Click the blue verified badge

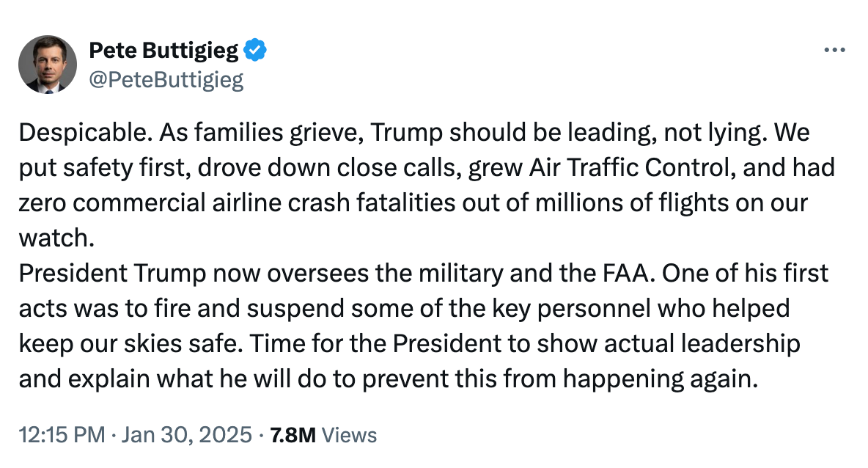click(x=256, y=51)
